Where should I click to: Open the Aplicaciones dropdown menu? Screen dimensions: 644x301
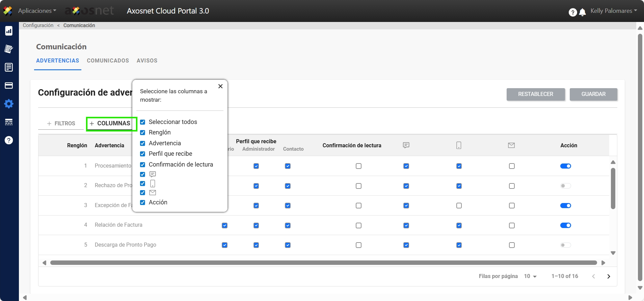point(37,11)
